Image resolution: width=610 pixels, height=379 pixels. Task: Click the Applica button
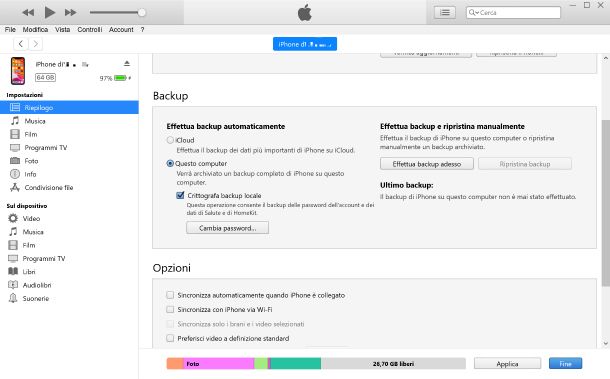click(x=507, y=364)
